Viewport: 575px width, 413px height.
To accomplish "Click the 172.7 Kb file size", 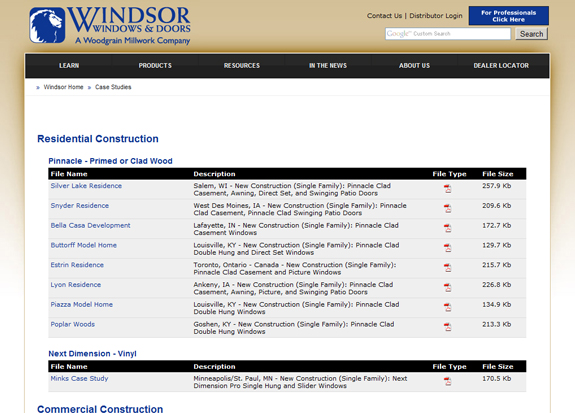I will tap(497, 225).
